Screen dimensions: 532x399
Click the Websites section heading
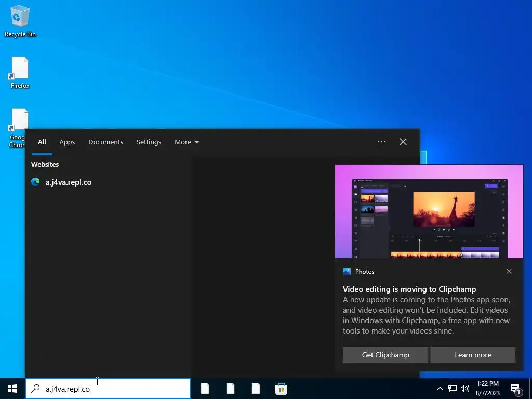(45, 164)
